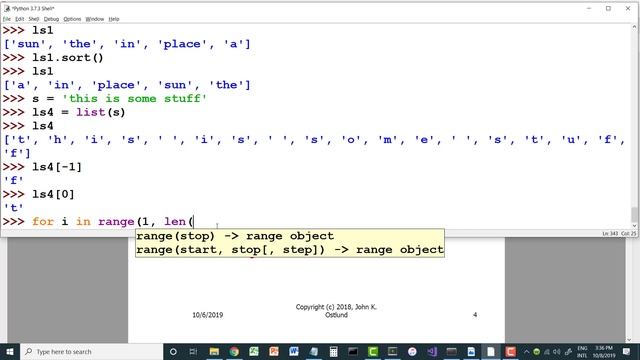Click the string 'this is some stuff'

tap(134, 99)
